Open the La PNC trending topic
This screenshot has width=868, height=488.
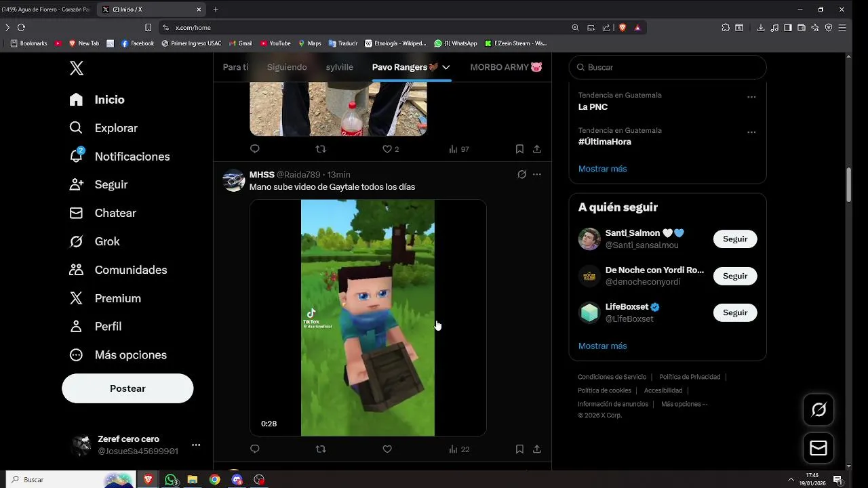(593, 107)
